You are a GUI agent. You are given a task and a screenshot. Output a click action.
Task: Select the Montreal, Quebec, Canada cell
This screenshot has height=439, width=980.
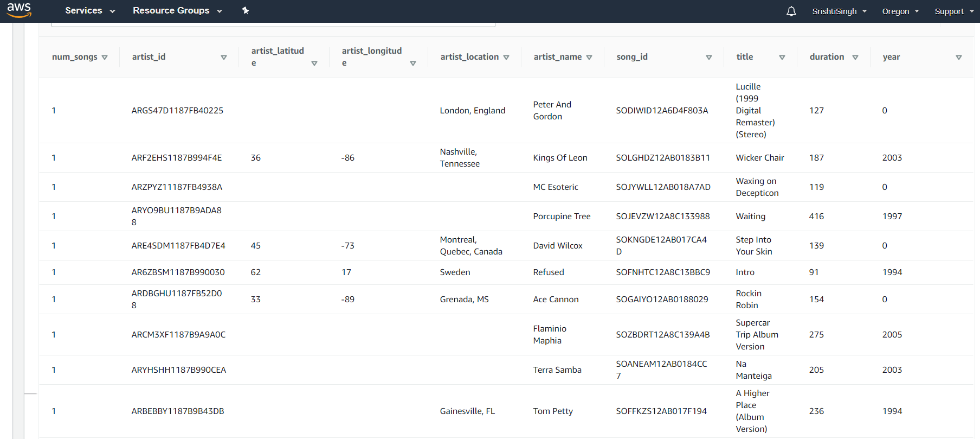pos(471,246)
